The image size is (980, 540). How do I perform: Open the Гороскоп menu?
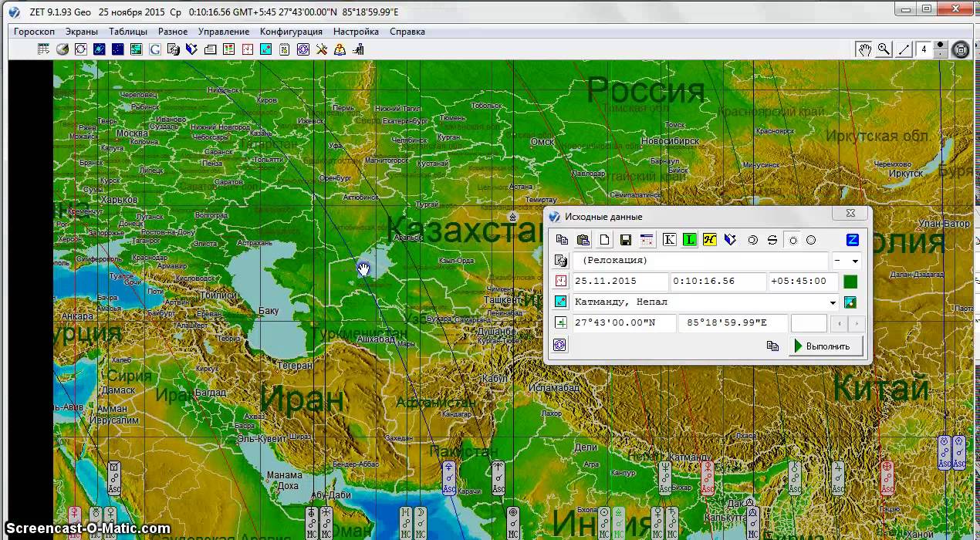(34, 32)
